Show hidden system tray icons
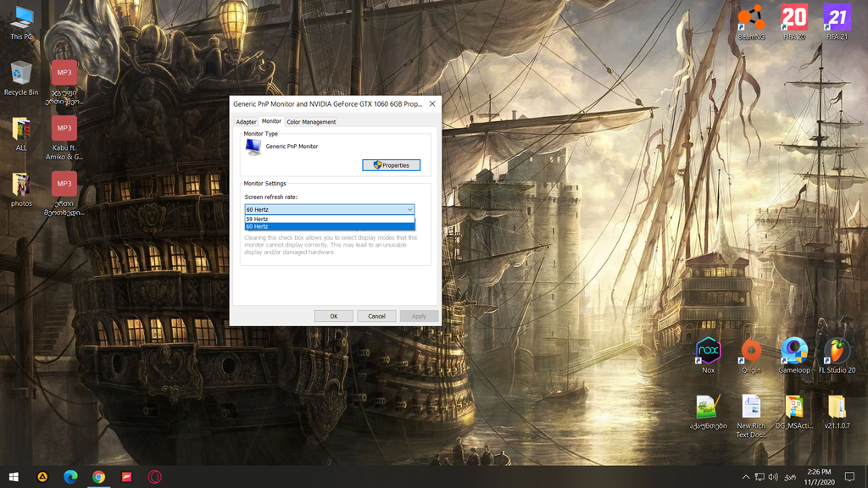868x488 pixels. pyautogui.click(x=746, y=477)
